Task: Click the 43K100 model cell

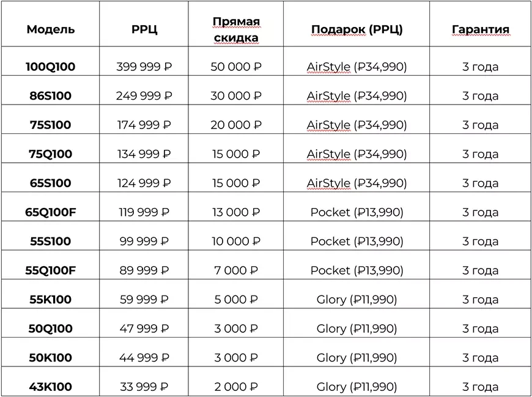Action: [51, 387]
